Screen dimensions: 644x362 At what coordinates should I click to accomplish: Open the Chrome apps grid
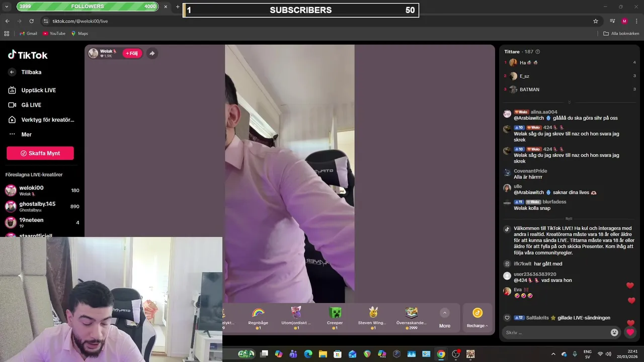coord(7,34)
